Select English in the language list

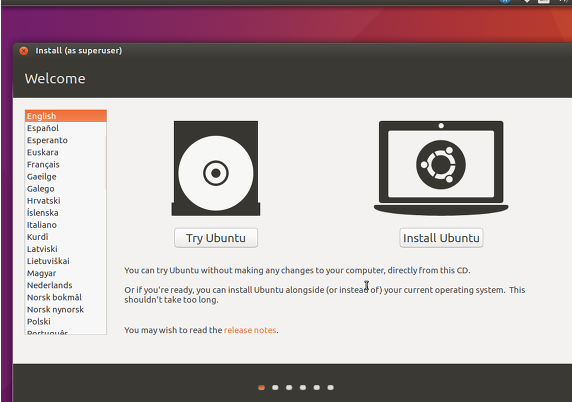(66, 116)
